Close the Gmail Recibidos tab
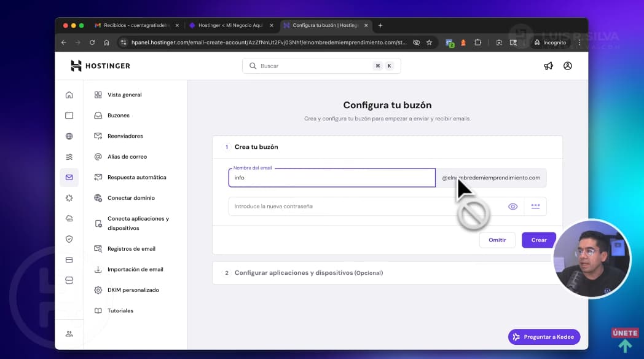The height and width of the screenshot is (359, 644). 177,25
